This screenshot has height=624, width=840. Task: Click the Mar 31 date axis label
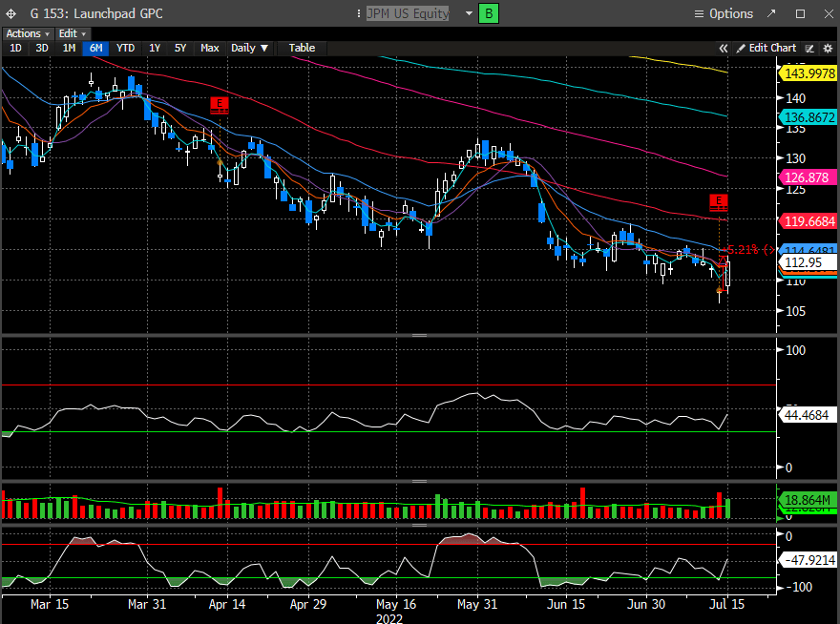click(x=147, y=604)
